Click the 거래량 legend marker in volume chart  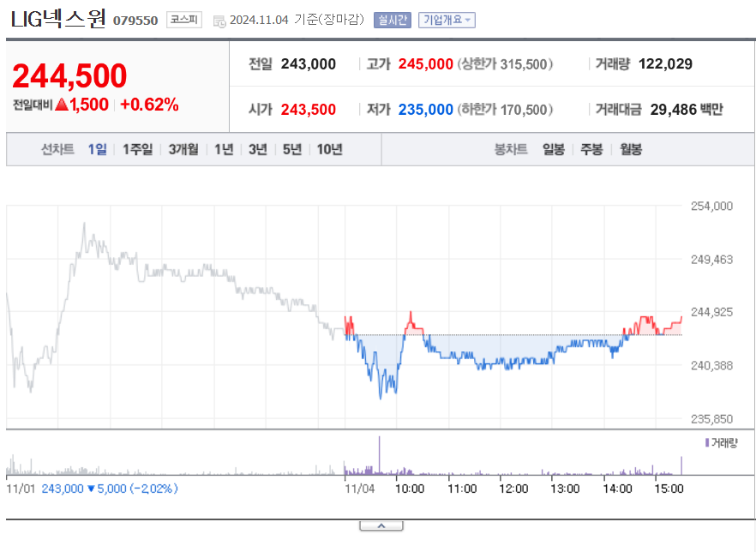point(707,442)
